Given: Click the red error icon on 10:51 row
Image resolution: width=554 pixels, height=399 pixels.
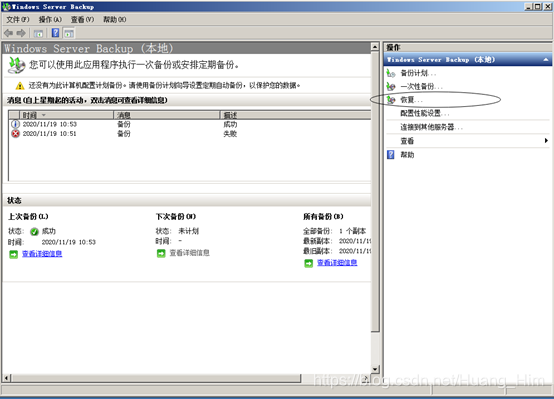Looking at the screenshot, I should click(16, 134).
